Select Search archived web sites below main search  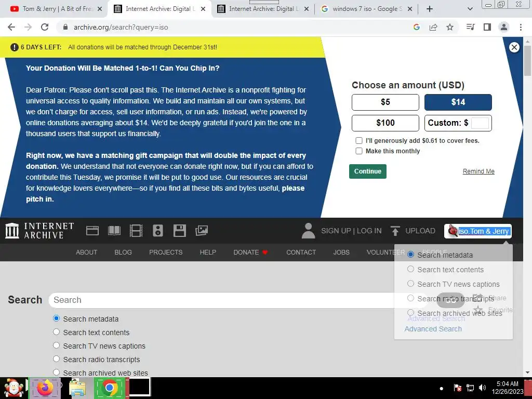(x=56, y=372)
